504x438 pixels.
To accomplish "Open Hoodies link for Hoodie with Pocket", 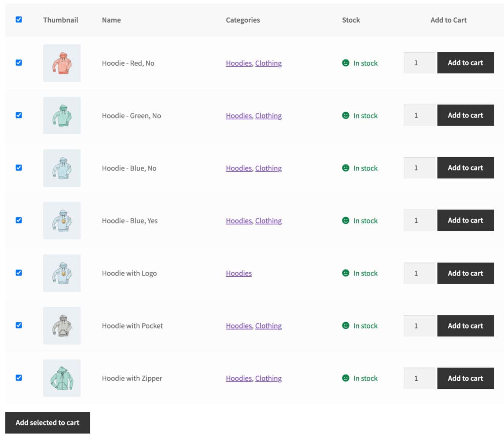I will (239, 326).
